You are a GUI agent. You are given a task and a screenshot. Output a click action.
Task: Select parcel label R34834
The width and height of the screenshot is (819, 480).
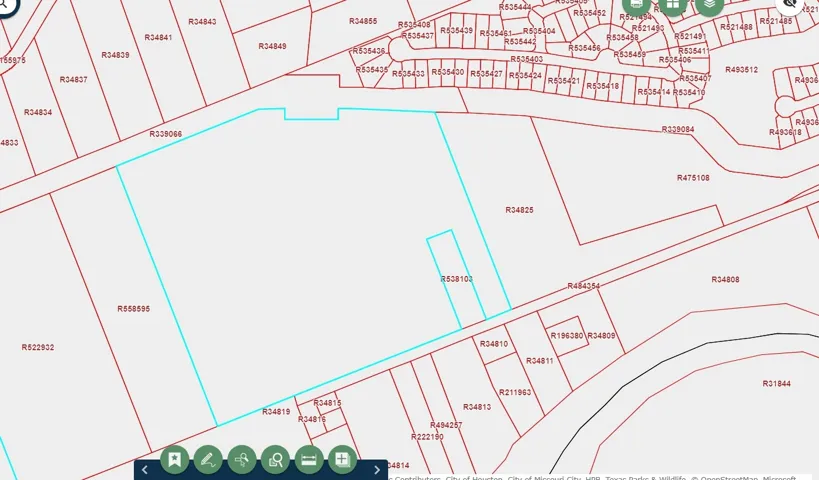38,112
